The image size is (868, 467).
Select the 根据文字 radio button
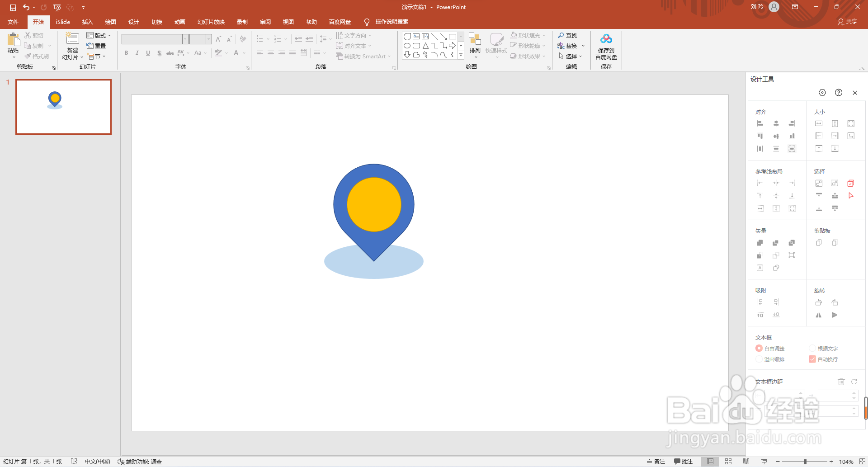pos(812,348)
